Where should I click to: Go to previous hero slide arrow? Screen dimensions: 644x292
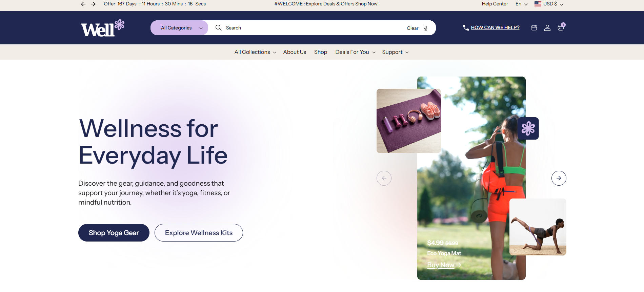(x=384, y=178)
